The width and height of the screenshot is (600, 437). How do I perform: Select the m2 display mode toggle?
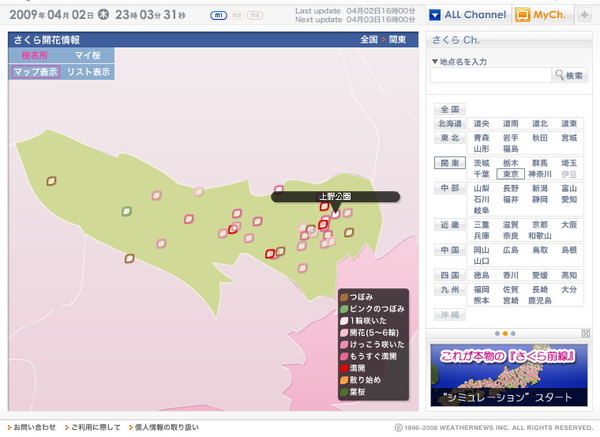pyautogui.click(x=237, y=15)
